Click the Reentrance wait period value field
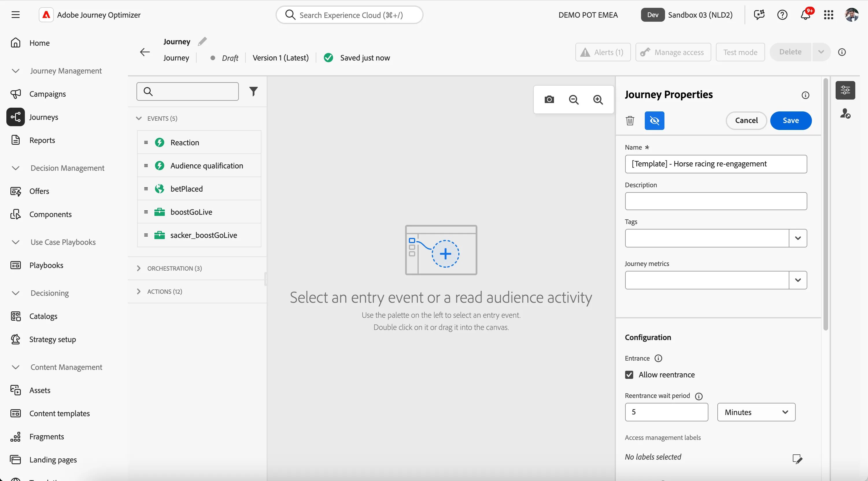 666,412
